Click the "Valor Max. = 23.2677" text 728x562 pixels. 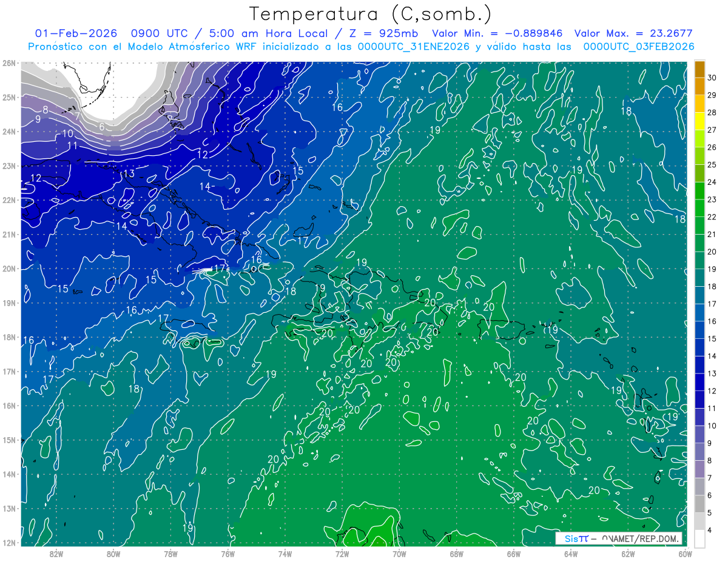(633, 33)
